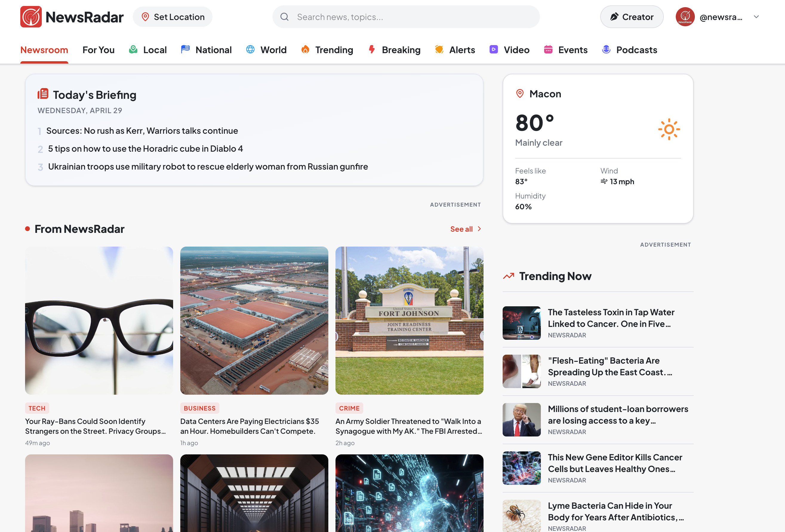
Task: Open the Kerr Warriors briefing headline
Action: [143, 130]
